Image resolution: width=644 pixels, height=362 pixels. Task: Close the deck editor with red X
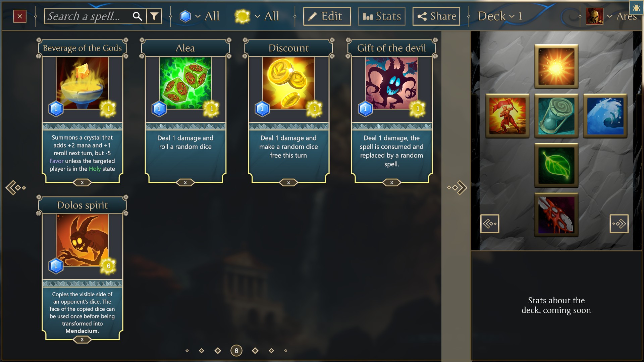[20, 16]
